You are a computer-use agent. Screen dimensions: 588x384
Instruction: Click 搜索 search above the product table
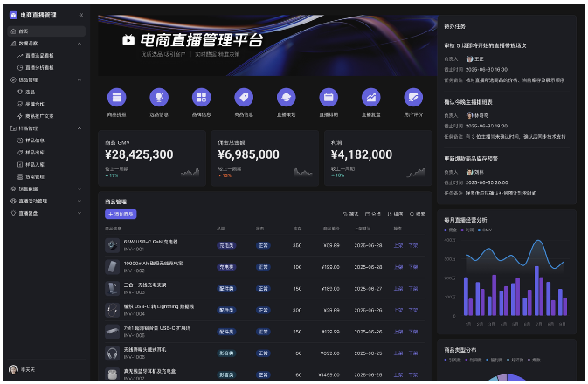click(x=418, y=214)
